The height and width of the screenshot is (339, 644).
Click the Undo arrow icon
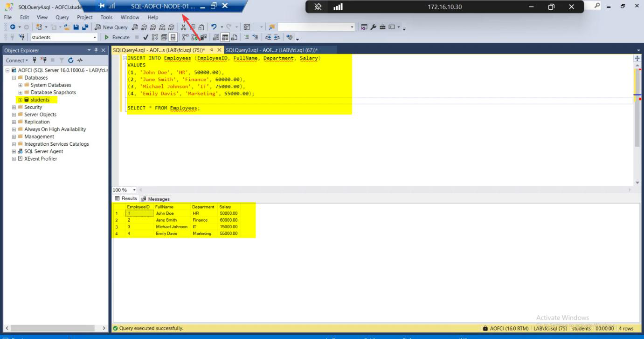point(214,27)
